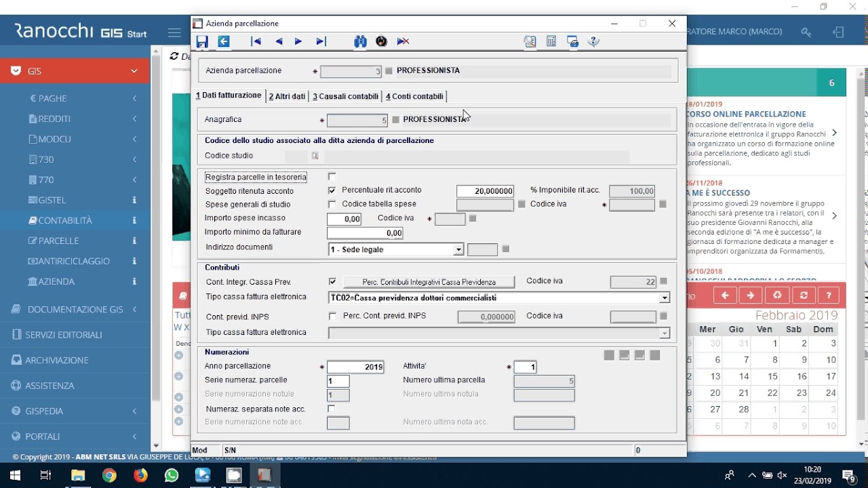This screenshot has width=868, height=488.
Task: Jump to last record arrow
Action: 321,42
